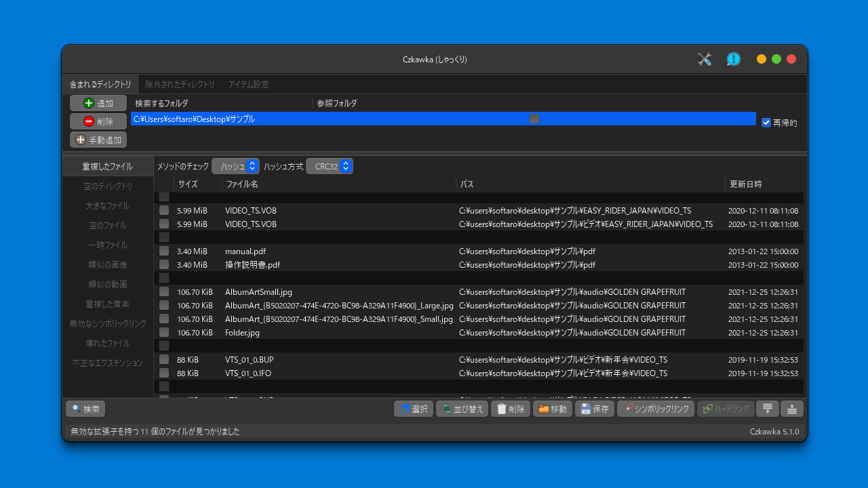Click date 2013-01-22 15:00:00 of manual.pdf
Viewport: 868px width, 488px height.
pos(763,251)
